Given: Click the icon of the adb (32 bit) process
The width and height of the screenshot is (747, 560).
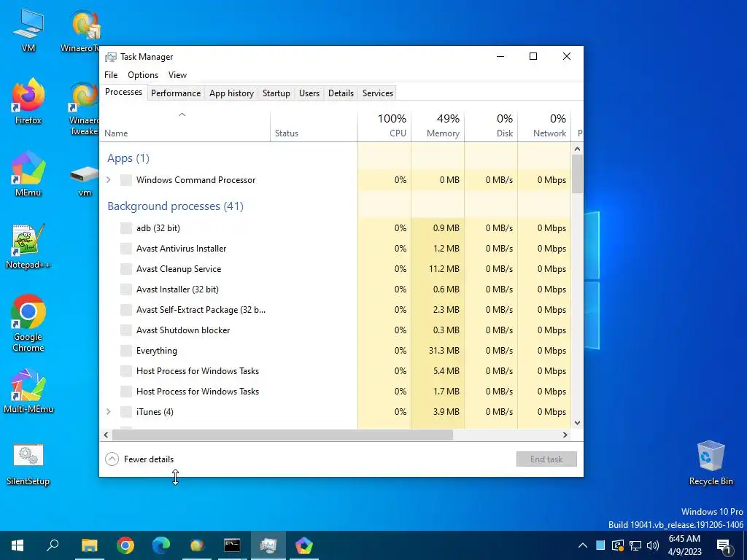Looking at the screenshot, I should click(125, 228).
